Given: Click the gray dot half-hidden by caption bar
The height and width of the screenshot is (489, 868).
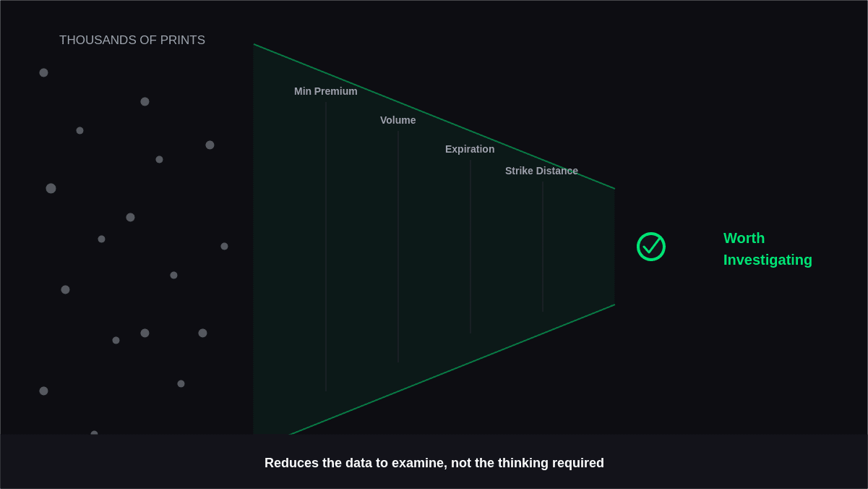Looking at the screenshot, I should [94, 433].
